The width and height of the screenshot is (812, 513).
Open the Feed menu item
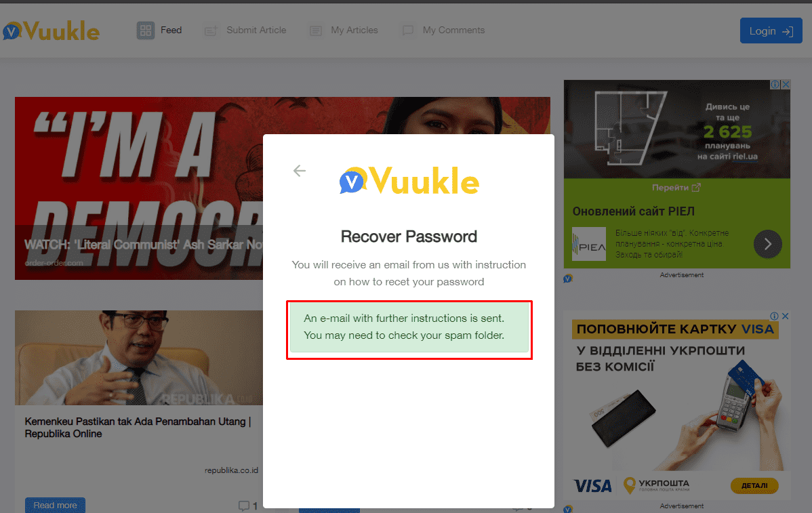159,30
